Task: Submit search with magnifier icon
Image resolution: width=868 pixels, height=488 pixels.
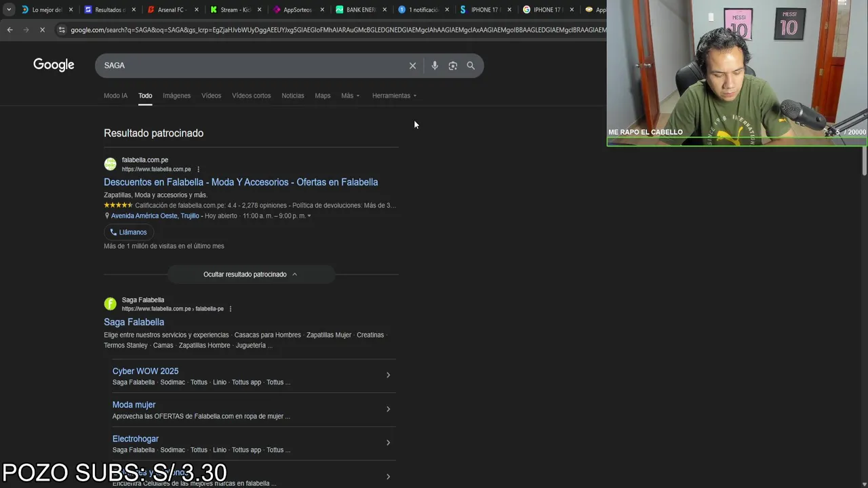Action: (471, 66)
